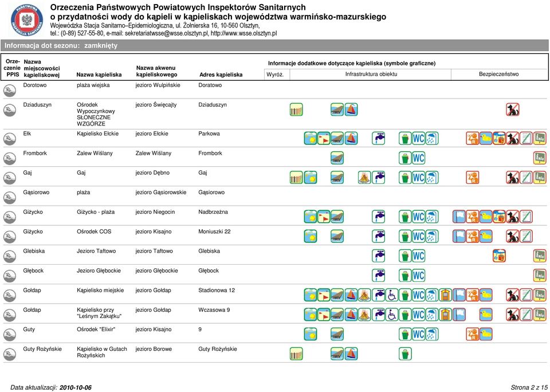Click the water tap icon in Ełk row
This screenshot has height=392, width=550.
coord(379,138)
